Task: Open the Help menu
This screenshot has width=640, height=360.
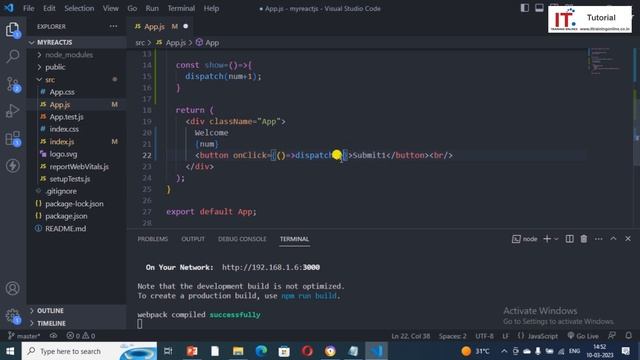Action: pos(211,8)
